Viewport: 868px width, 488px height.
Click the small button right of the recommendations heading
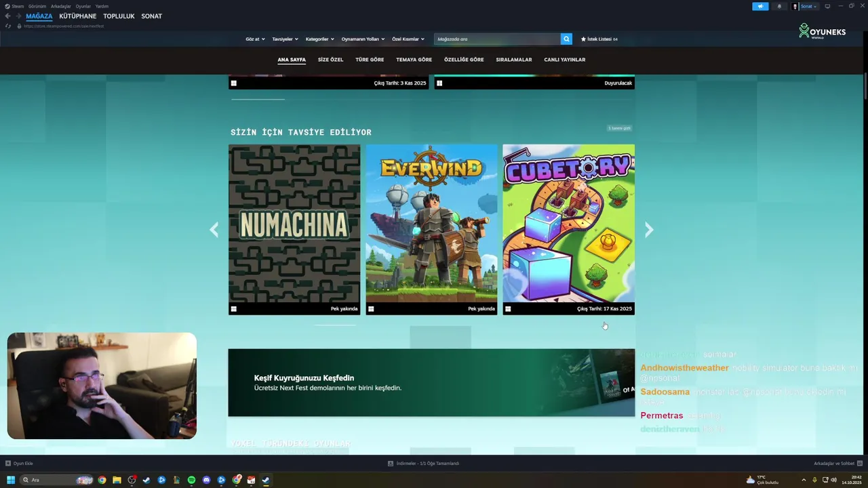620,128
